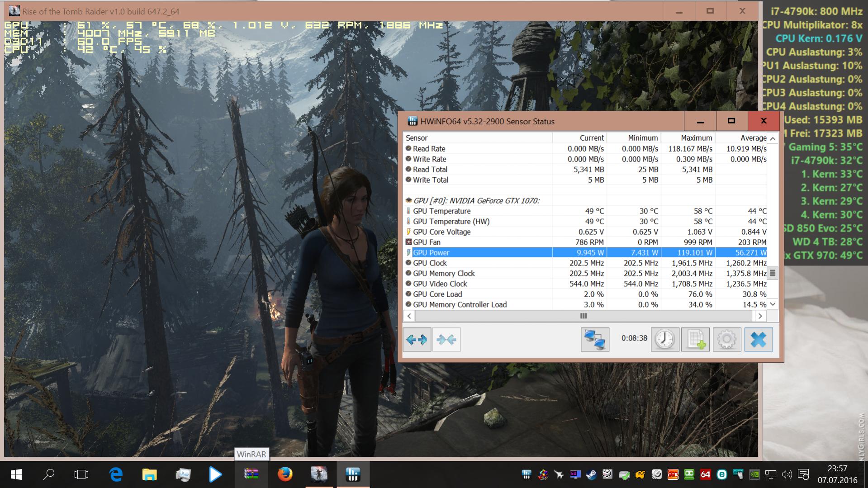868x488 pixels.
Task: Open WinRAR from the taskbar
Action: point(251,474)
